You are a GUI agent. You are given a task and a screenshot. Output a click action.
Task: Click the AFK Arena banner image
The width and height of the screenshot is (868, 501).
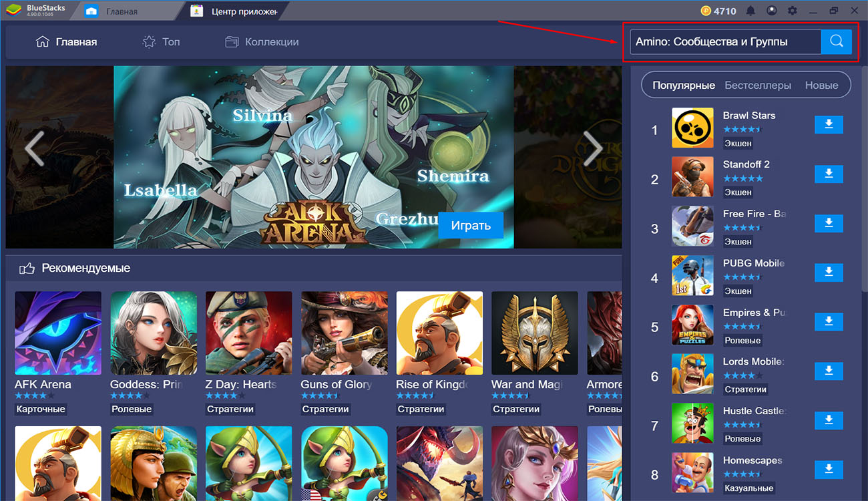point(313,157)
